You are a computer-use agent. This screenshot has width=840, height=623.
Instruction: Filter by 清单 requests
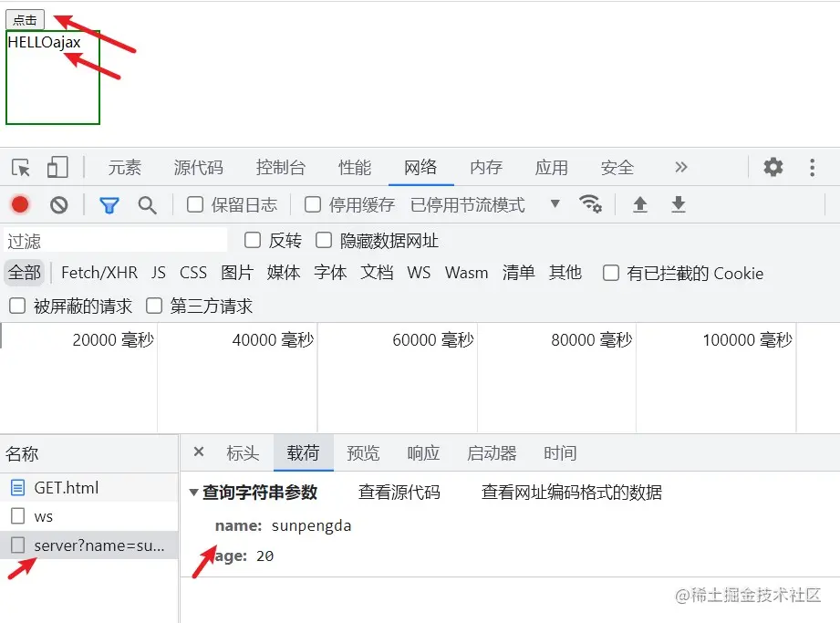[x=518, y=273]
